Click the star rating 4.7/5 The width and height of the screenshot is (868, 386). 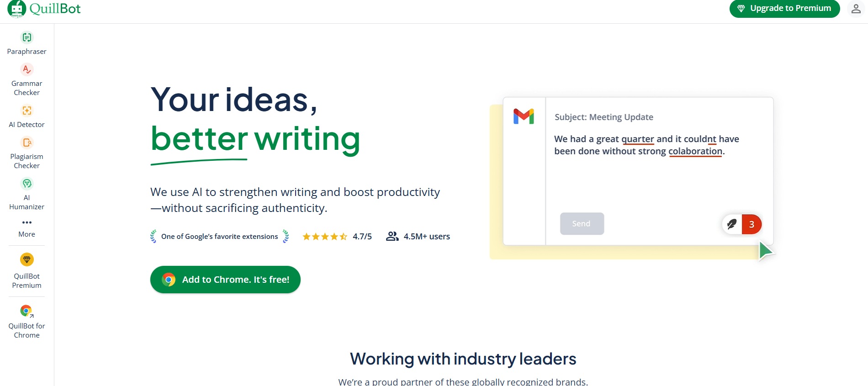click(337, 237)
